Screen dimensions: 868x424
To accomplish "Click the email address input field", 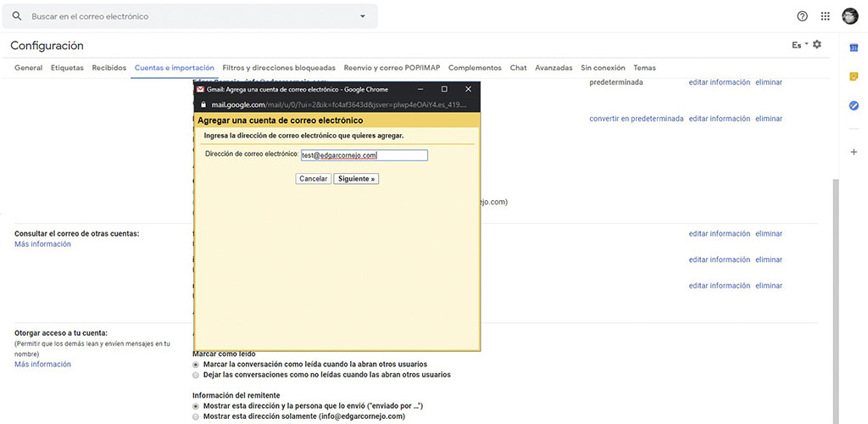I will pyautogui.click(x=364, y=155).
